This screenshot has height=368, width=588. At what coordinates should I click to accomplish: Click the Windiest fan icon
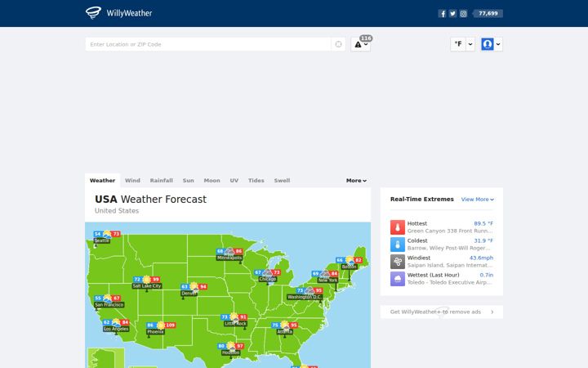pos(398,262)
